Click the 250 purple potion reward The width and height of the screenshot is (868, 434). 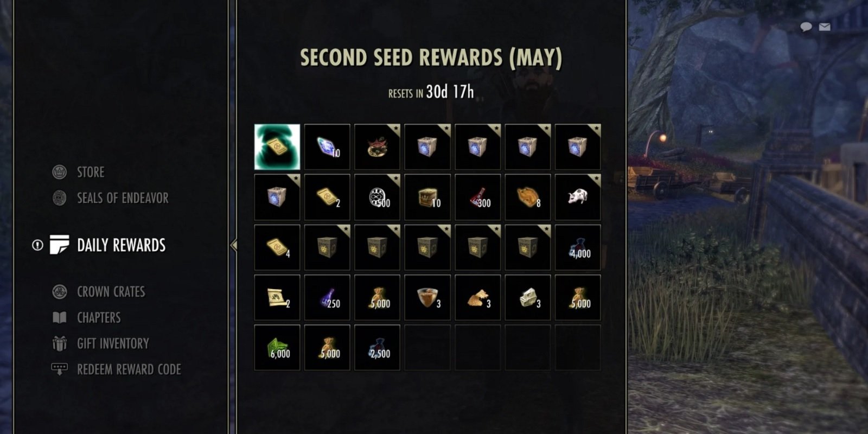coord(327,297)
